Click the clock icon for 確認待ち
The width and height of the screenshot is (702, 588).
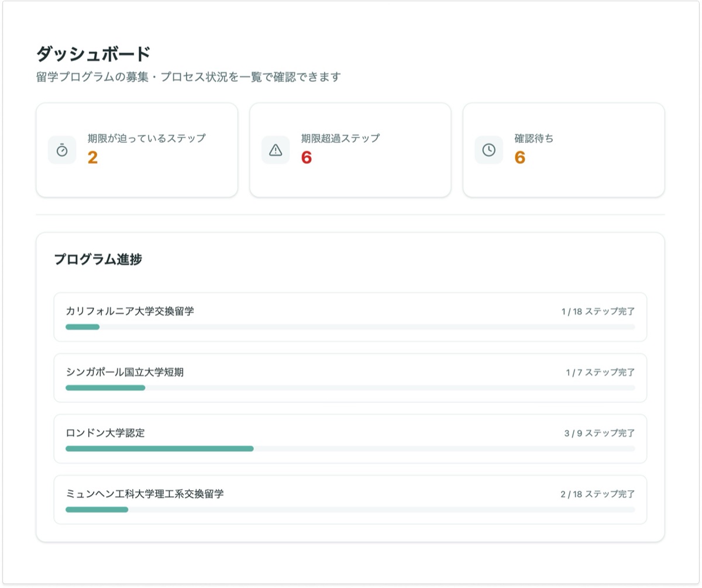[x=489, y=150]
